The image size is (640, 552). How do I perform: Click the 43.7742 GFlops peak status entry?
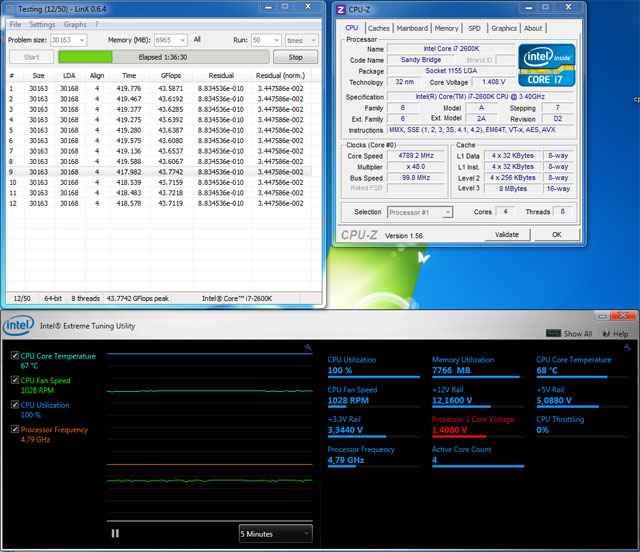[138, 298]
